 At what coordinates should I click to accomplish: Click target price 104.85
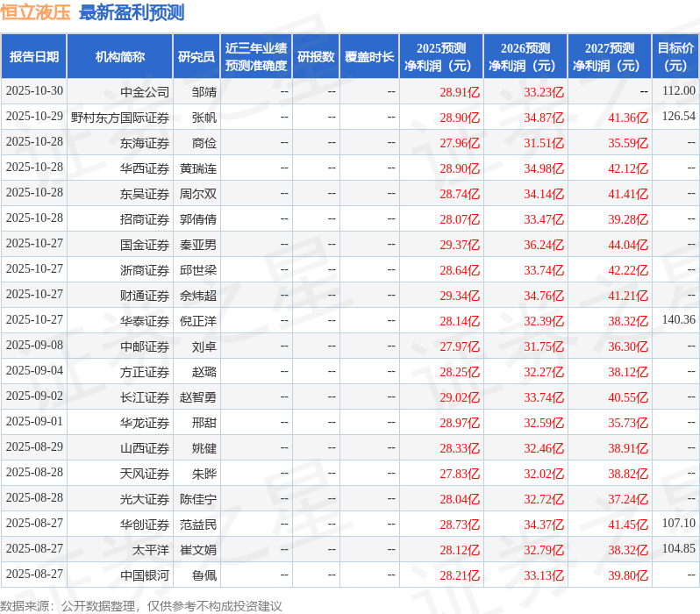pos(679,549)
